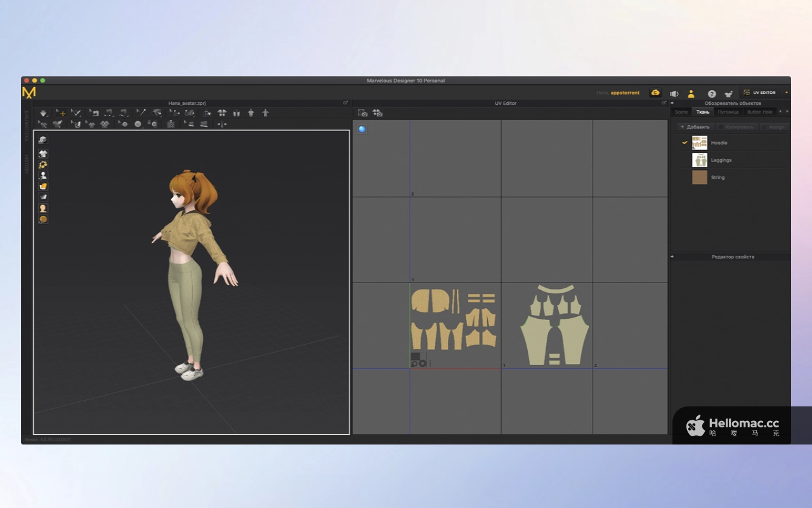
Task: Open the UV EDITOR mode dropdown arrow
Action: 787,93
